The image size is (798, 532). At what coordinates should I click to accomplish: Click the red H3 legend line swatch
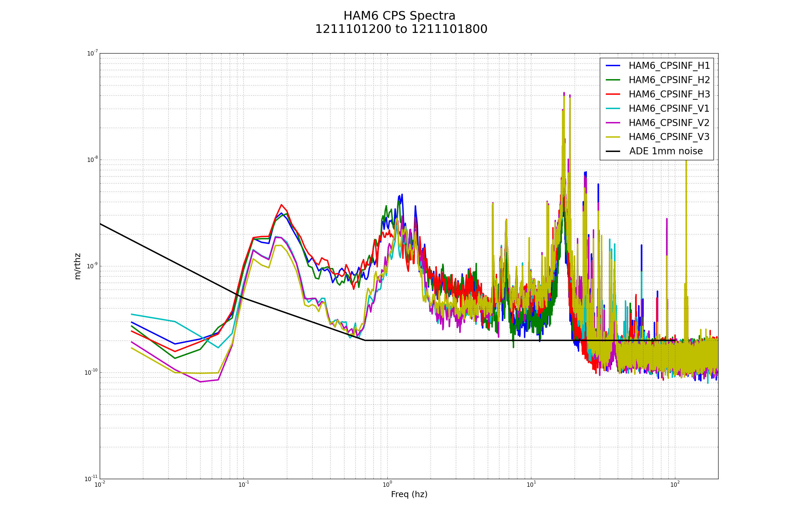click(613, 94)
